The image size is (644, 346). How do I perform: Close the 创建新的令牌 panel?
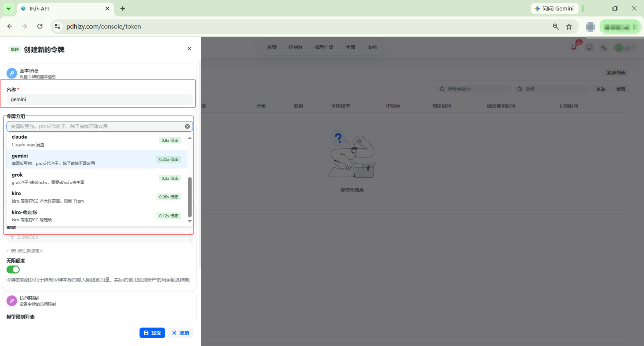click(x=189, y=49)
